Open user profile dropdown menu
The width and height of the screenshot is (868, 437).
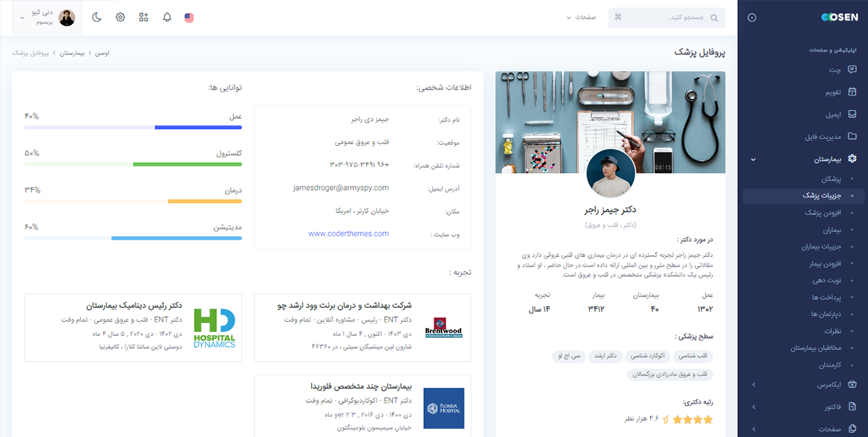click(47, 18)
